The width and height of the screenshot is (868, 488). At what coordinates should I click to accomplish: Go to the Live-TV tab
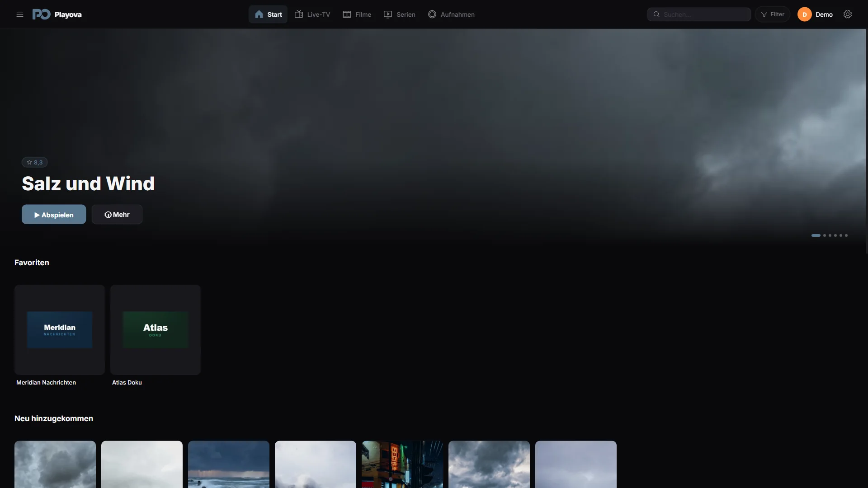click(312, 14)
